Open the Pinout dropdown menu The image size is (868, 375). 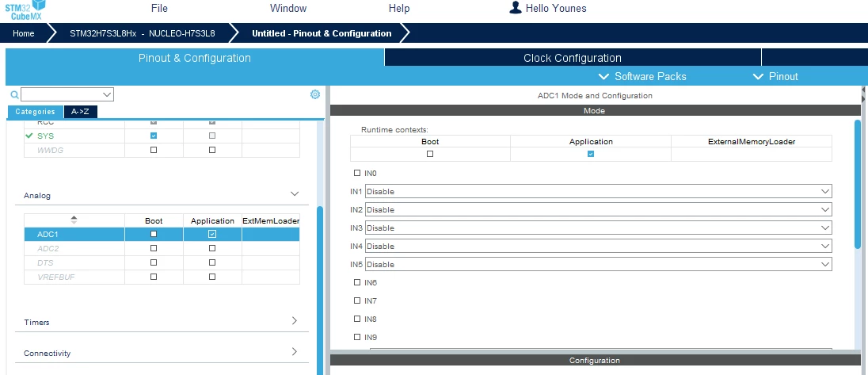pyautogui.click(x=775, y=76)
